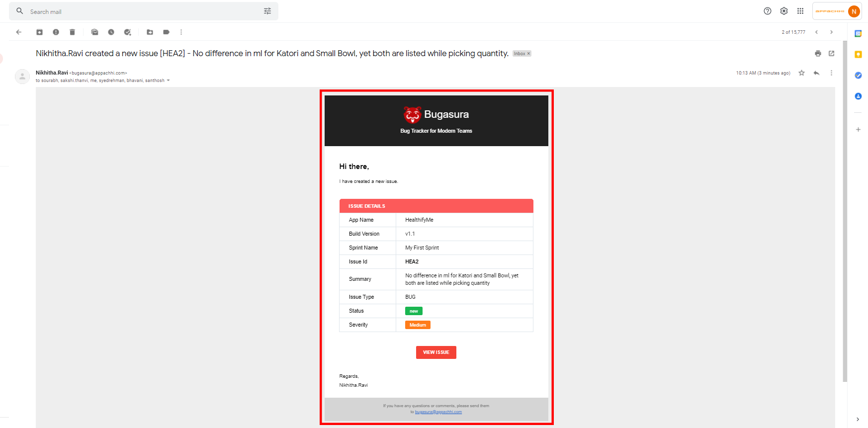
Task: Show search options filter
Action: (267, 11)
